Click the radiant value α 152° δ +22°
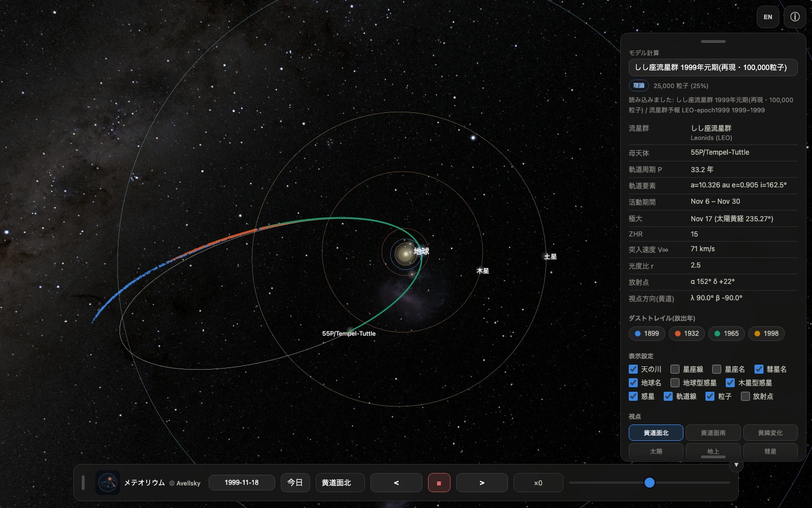The height and width of the screenshot is (508, 812). pos(712,282)
